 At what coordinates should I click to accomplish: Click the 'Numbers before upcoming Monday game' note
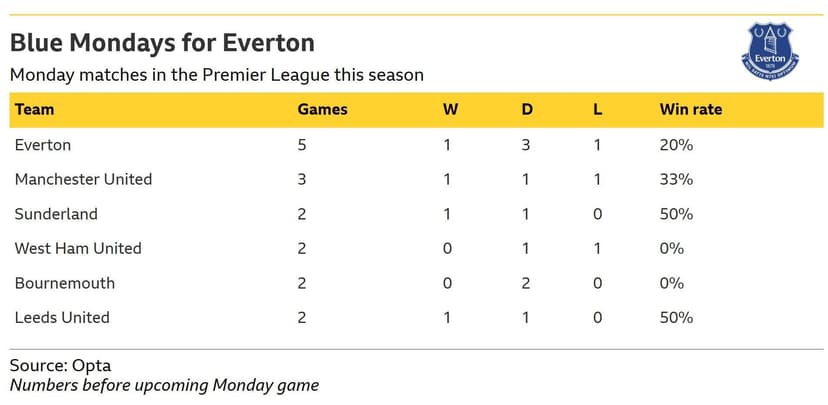point(164,385)
